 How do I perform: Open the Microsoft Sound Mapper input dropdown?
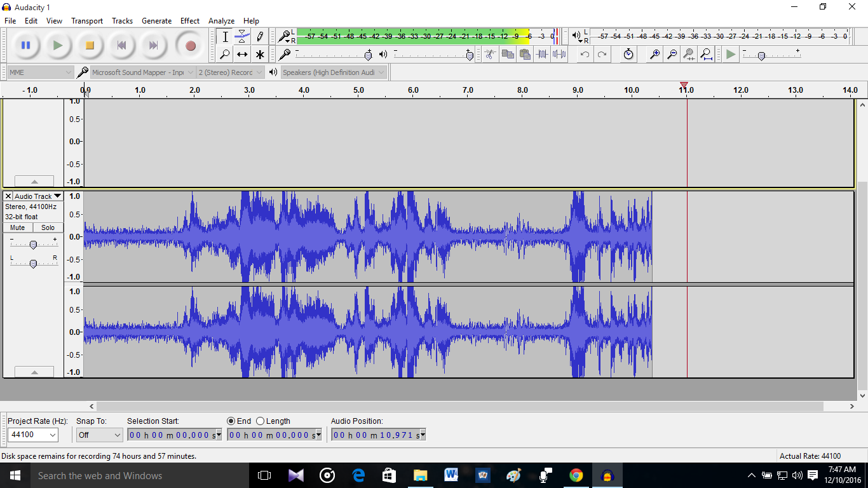point(143,72)
